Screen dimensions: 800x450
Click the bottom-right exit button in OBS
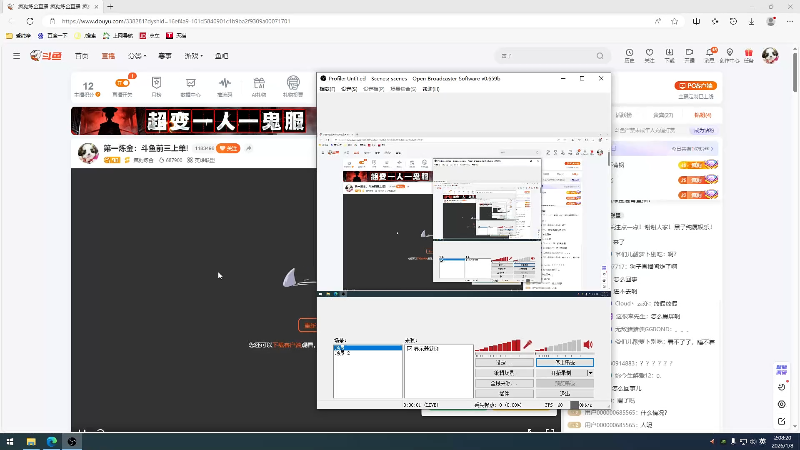click(x=565, y=393)
